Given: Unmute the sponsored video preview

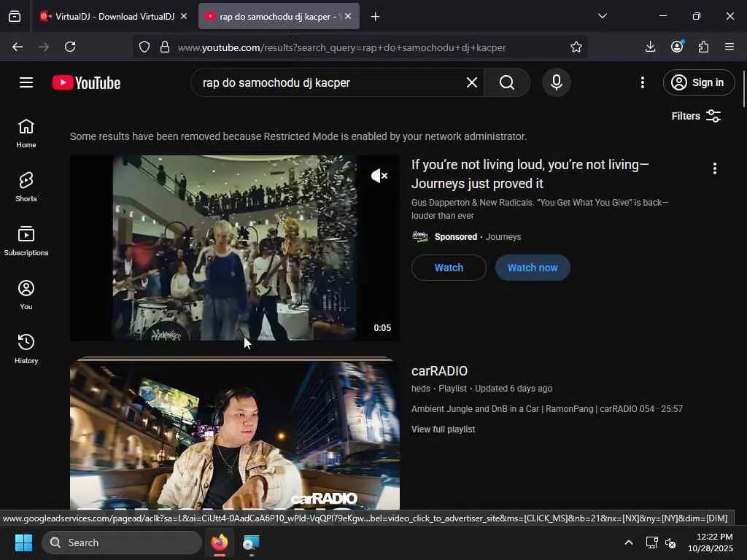Looking at the screenshot, I should 379,176.
